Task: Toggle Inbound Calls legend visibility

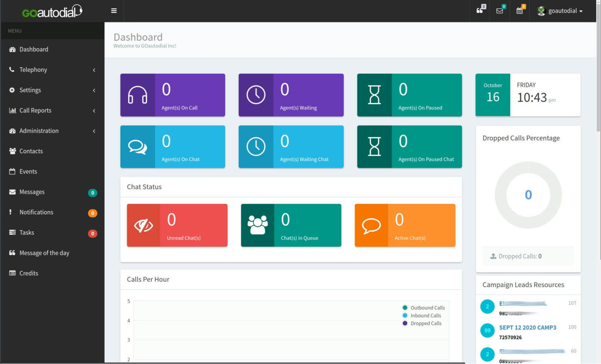Action: coord(421,315)
